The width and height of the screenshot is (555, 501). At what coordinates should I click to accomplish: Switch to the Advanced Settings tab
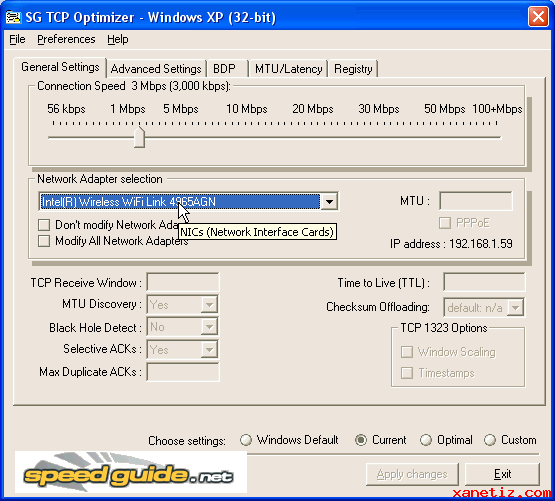point(156,69)
